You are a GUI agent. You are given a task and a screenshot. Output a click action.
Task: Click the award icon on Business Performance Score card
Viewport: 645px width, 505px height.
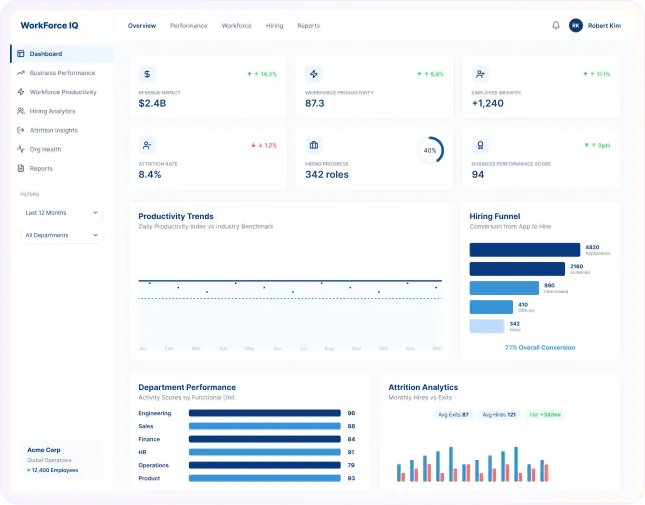click(480, 145)
